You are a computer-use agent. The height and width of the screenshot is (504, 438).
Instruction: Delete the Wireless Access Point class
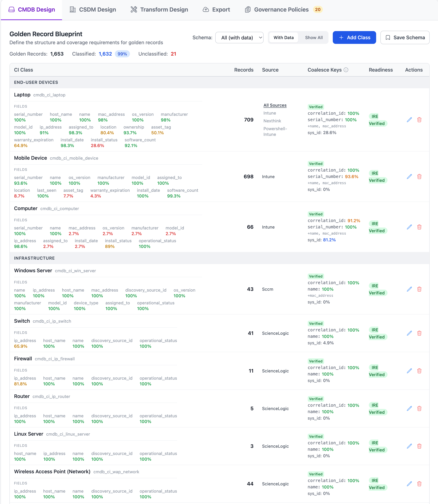tap(419, 484)
